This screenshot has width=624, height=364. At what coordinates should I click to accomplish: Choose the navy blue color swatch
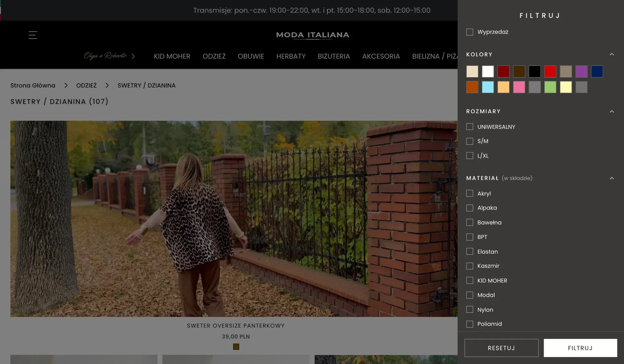[597, 71]
